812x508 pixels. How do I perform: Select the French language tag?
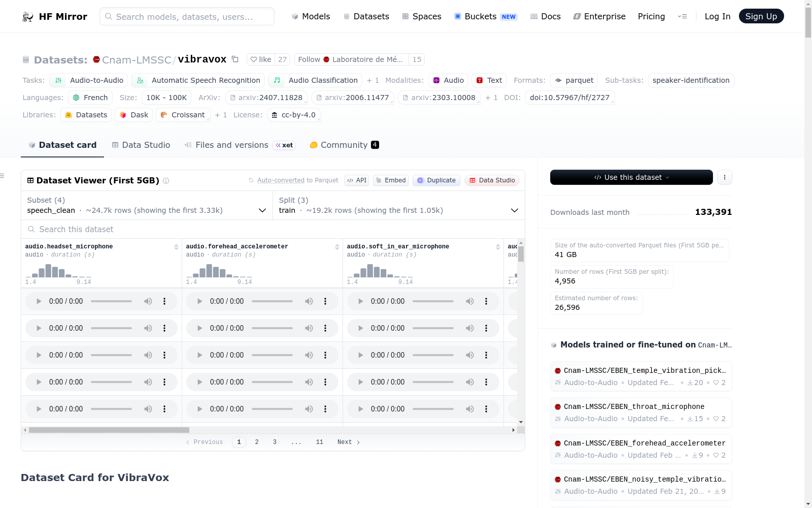coord(90,98)
